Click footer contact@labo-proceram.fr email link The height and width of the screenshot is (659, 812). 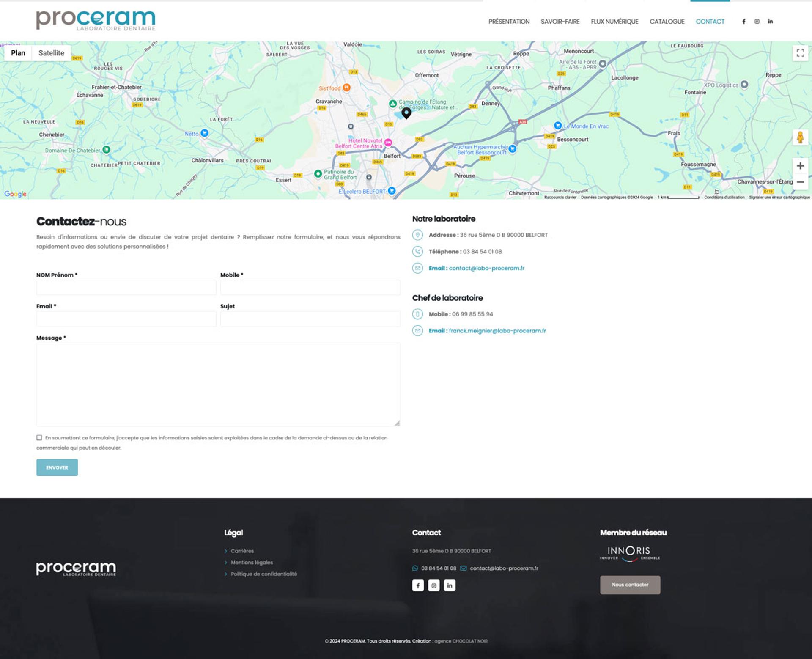(504, 568)
